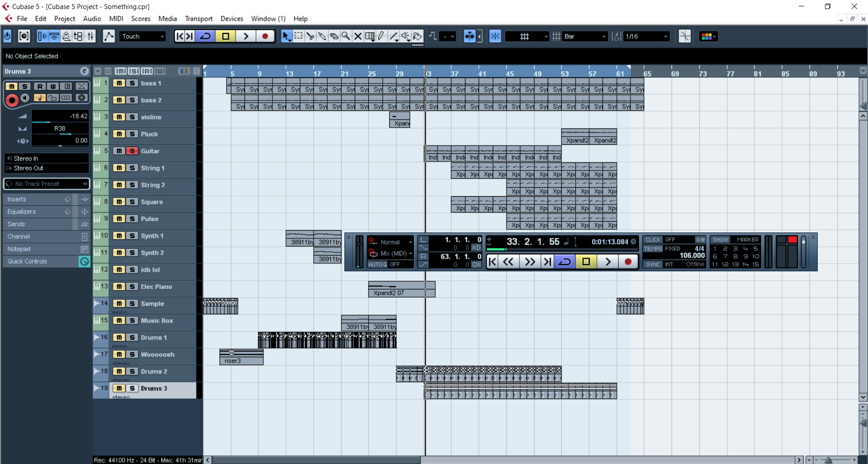Click Fast Forward in the Transport panel
The height and width of the screenshot is (464, 868).
529,261
